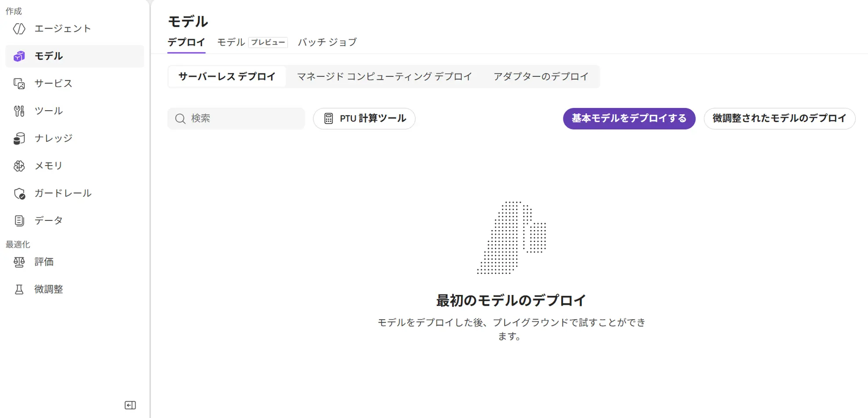Click the 最適化 section label

coord(18,245)
